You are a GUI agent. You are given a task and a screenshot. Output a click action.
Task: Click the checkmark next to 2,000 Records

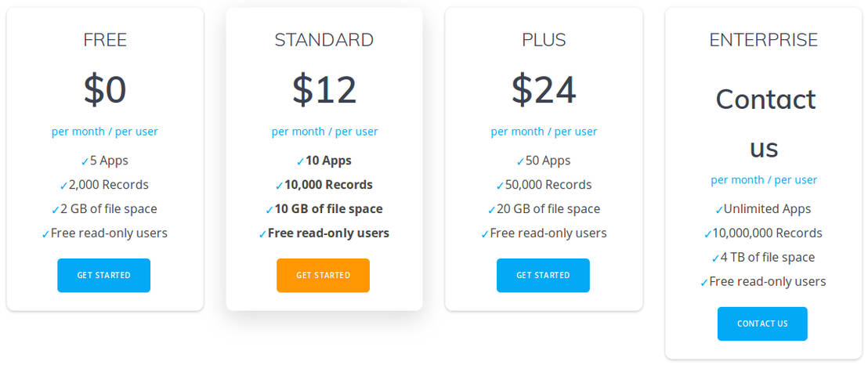pos(63,186)
